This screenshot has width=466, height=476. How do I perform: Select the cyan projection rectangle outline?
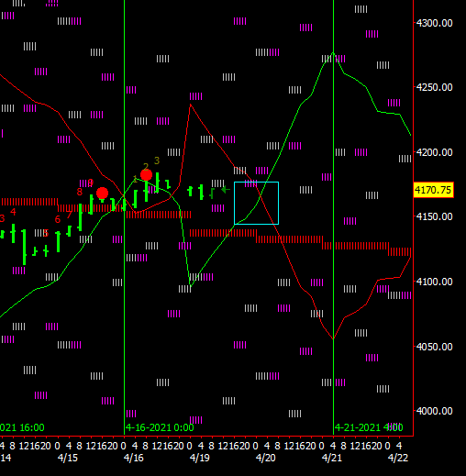[256, 204]
